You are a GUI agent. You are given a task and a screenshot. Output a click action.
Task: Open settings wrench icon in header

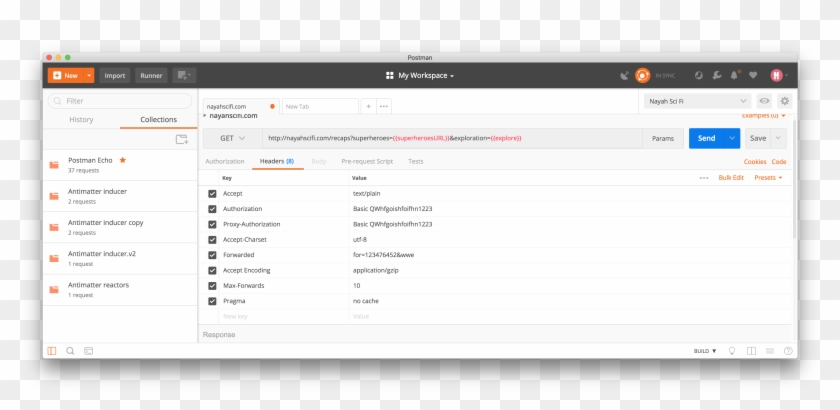[716, 75]
